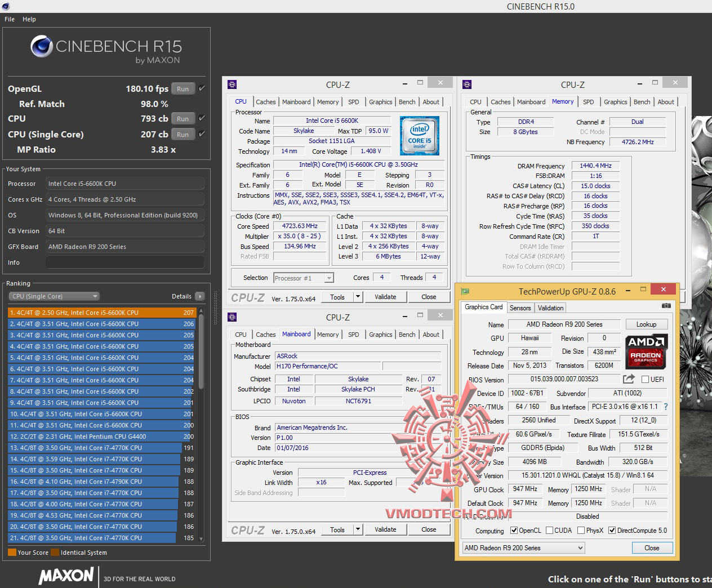Screen dimensions: 712x588
Task: Toggle the CUDA checkbox in GPU-Z
Action: [x=549, y=531]
